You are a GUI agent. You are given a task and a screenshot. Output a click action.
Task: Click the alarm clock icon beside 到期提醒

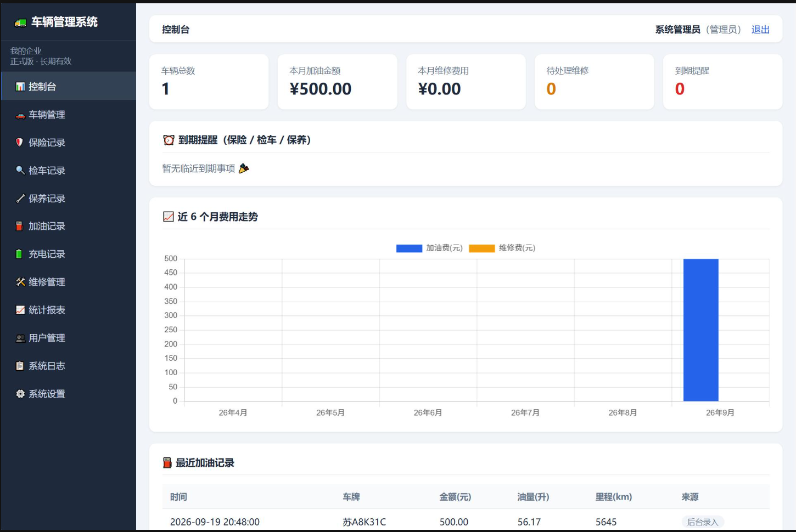pos(169,140)
